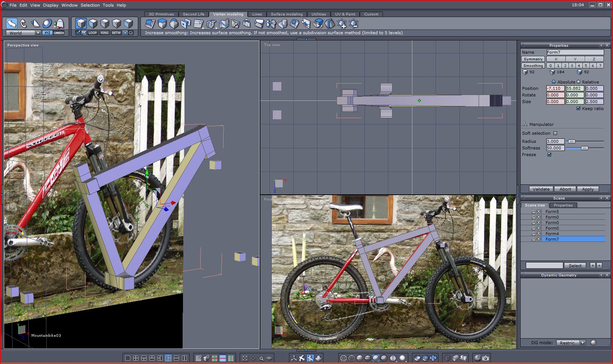Switch to the 3D Primitives tab
The height and width of the screenshot is (364, 613).
161,14
